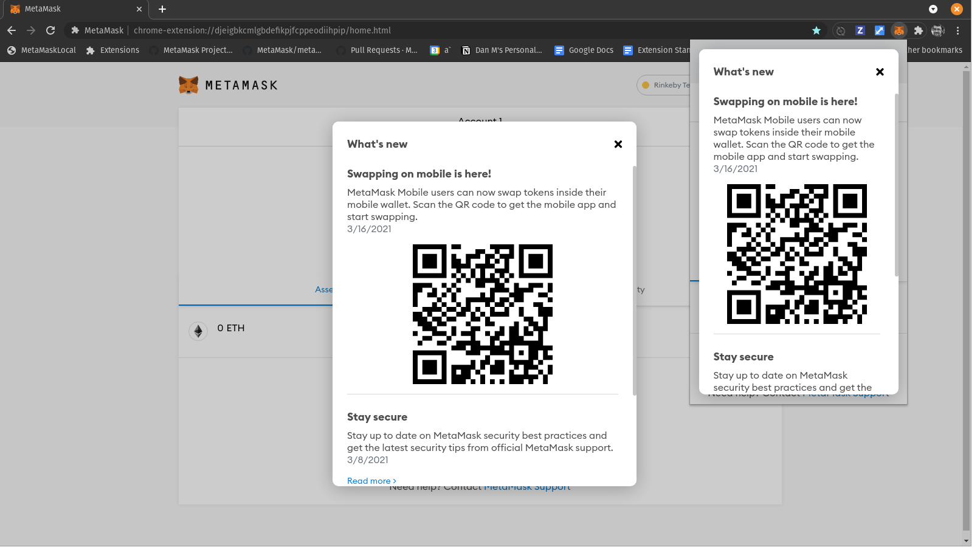Open the Other bookmarks folder
The height and width of the screenshot is (547, 980).
pos(935,50)
